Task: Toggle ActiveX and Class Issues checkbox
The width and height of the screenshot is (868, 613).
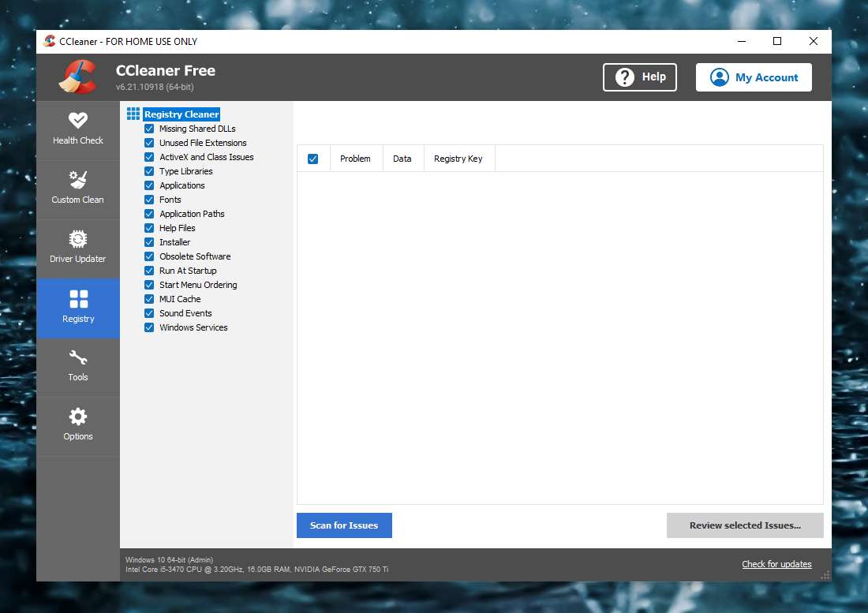Action: (149, 157)
